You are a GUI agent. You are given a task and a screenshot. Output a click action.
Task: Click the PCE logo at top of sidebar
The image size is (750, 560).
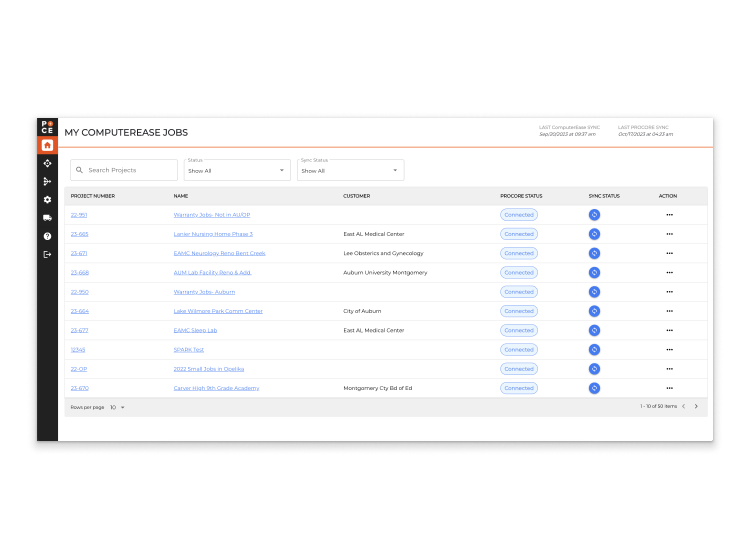47,127
